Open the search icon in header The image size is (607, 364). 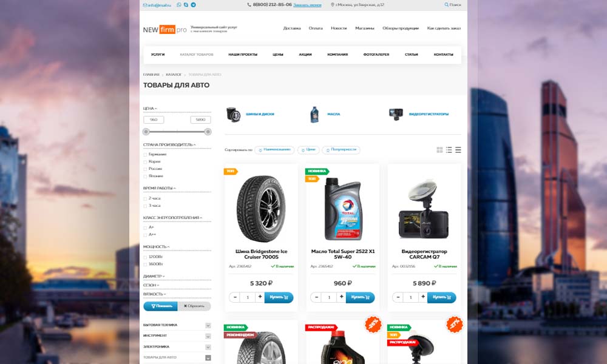point(446,5)
